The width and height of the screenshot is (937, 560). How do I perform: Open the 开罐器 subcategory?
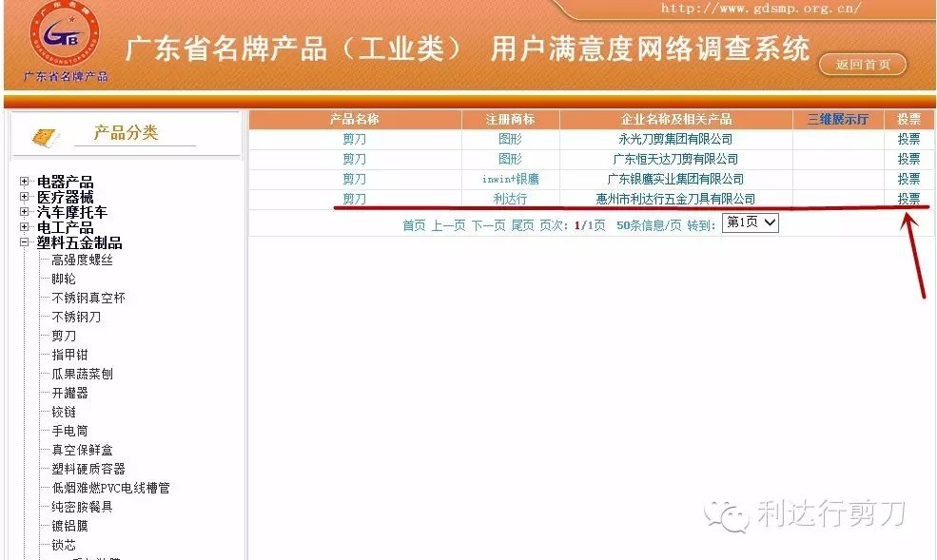click(69, 393)
